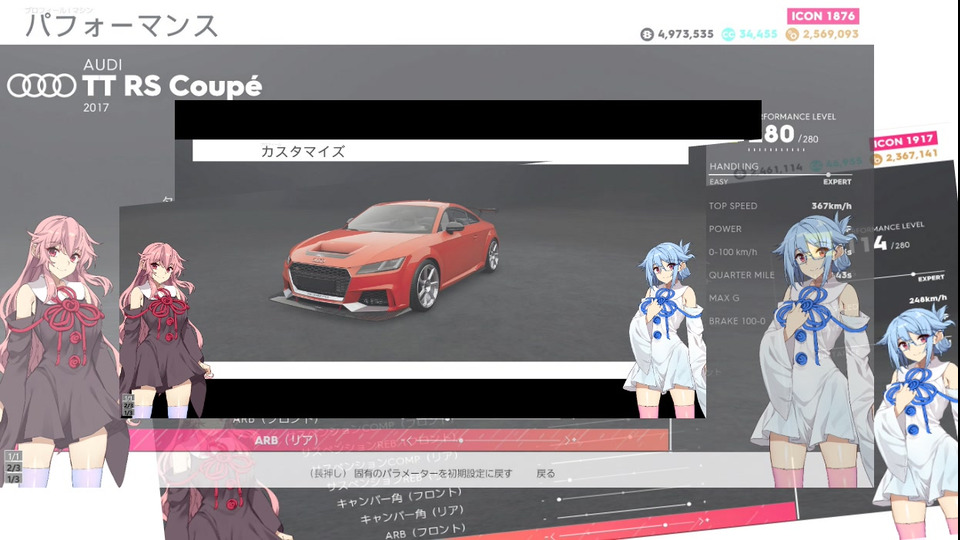Click the followers icon beside 2,367,141
960x540 pixels.
click(877, 159)
